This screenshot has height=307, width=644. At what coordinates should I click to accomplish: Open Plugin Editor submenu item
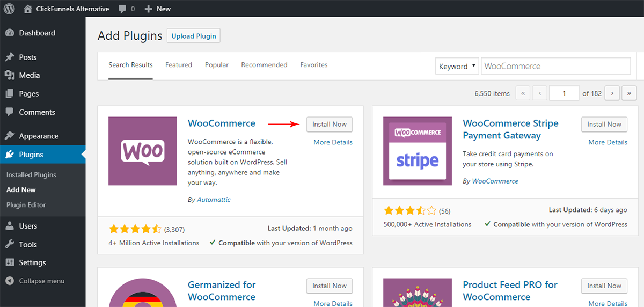pyautogui.click(x=26, y=205)
